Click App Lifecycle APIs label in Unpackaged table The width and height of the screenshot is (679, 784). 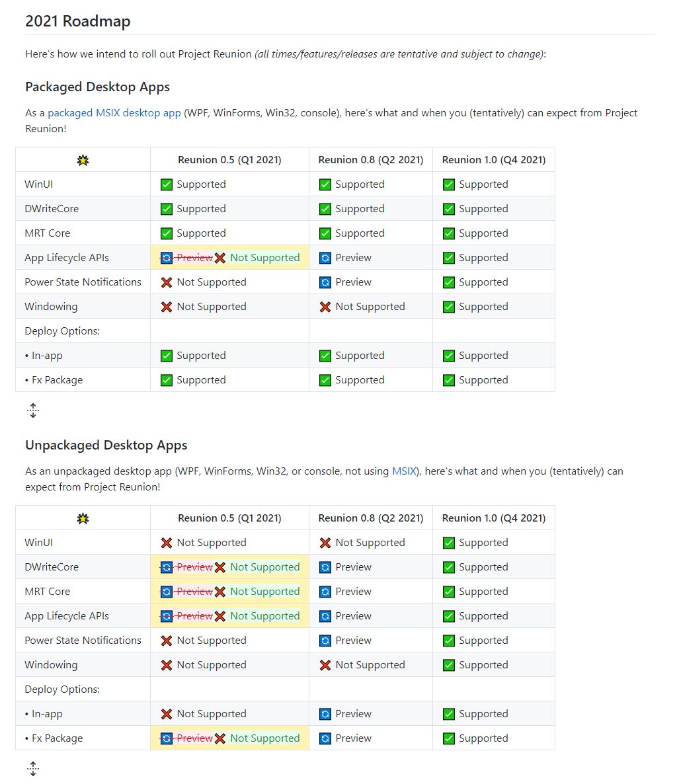point(67,617)
